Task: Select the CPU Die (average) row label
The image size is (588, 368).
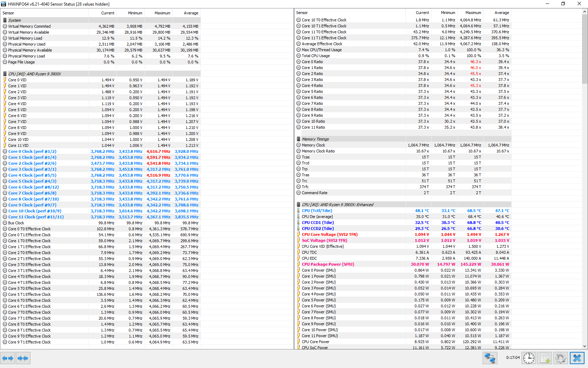Action: 317,217
